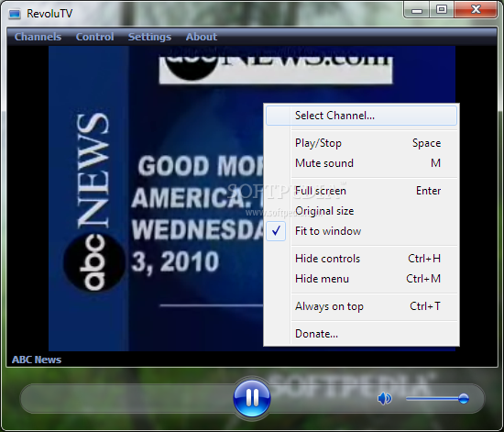Open the Channels menu

pos(38,37)
